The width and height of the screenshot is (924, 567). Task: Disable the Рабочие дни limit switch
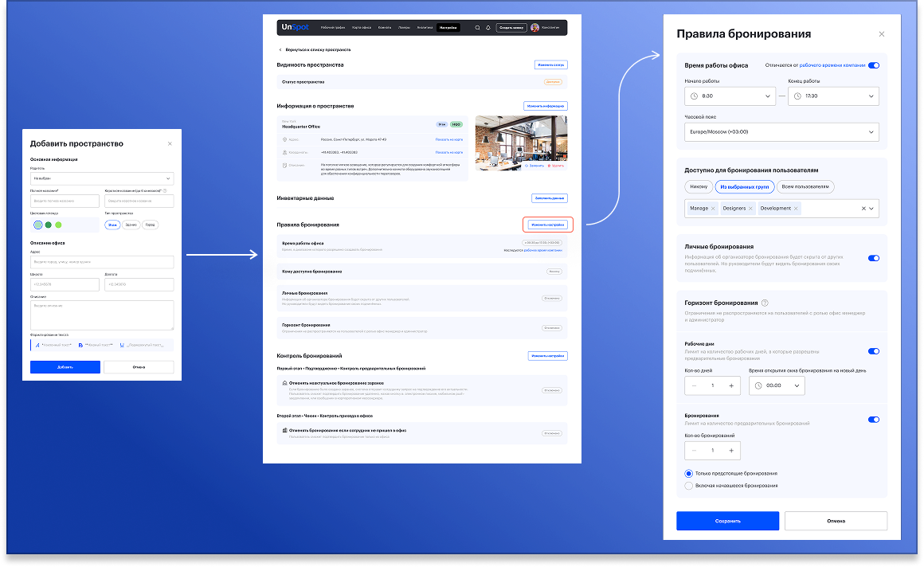point(873,351)
